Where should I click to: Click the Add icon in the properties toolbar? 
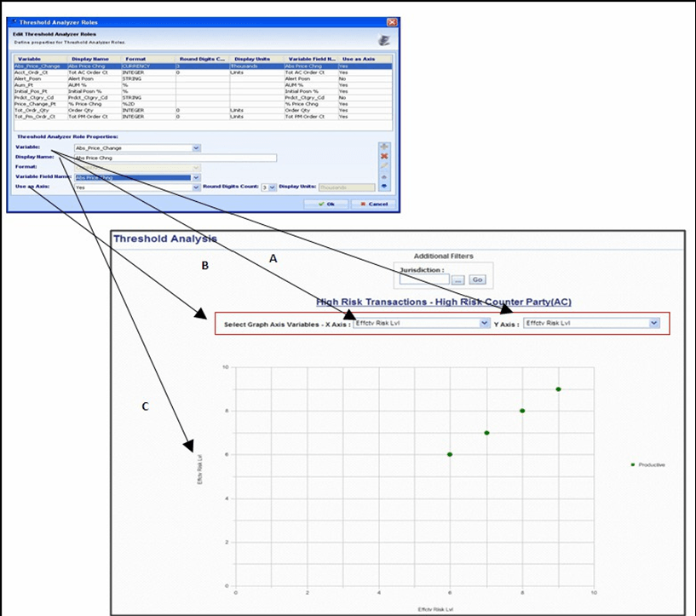coord(383,147)
